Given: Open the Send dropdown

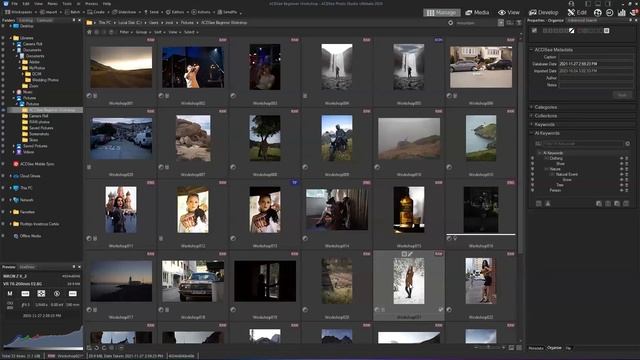Looking at the screenshot, I should pyautogui.click(x=153, y=12).
